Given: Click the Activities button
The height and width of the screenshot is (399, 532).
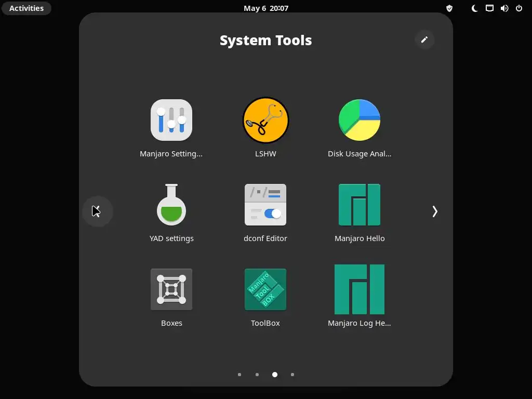Looking at the screenshot, I should (26, 8).
